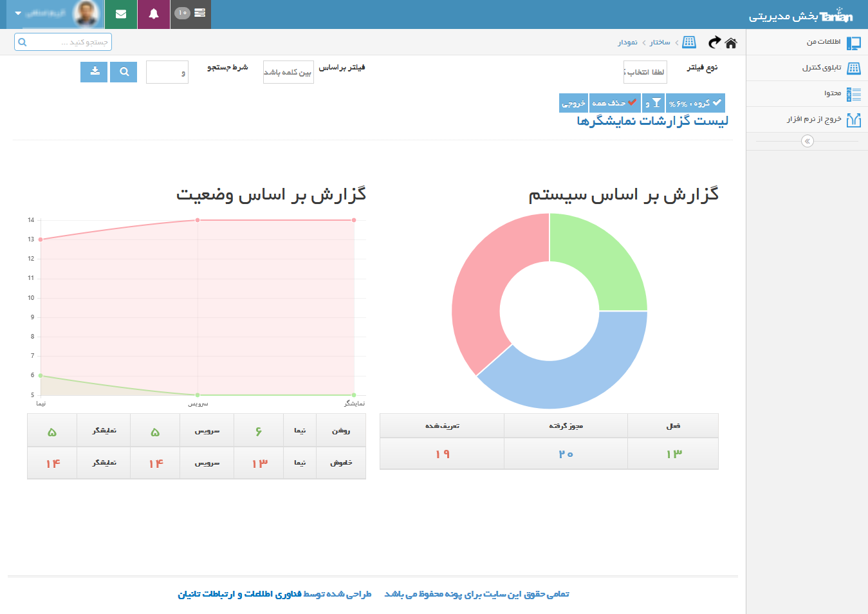Click the خروجی export button
The image size is (868, 614).
point(573,103)
